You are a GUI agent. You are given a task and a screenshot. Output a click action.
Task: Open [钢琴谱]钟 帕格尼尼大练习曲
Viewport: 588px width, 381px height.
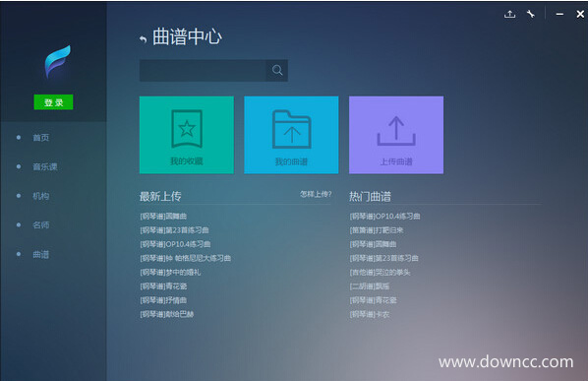pos(185,258)
